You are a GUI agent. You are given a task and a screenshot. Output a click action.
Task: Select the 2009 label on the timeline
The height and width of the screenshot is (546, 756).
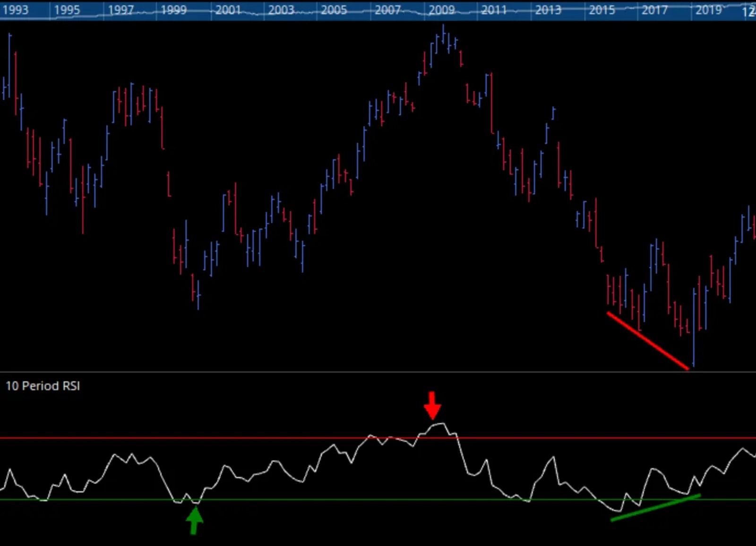(442, 10)
